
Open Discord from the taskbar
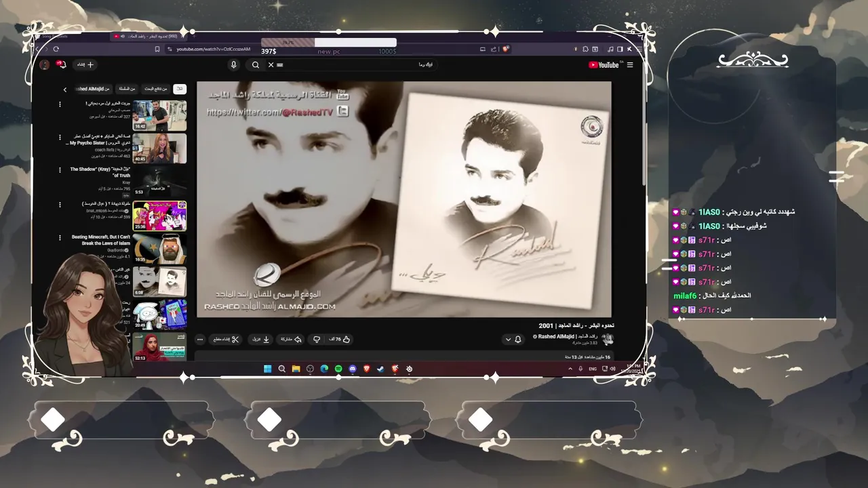(x=353, y=369)
